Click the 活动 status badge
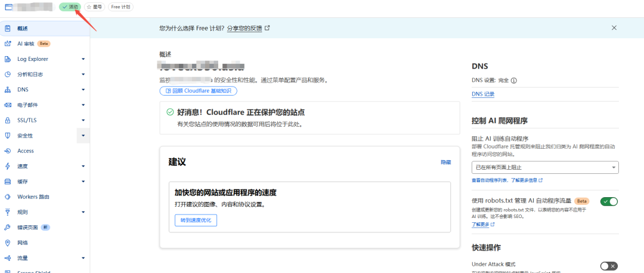 coord(70,7)
